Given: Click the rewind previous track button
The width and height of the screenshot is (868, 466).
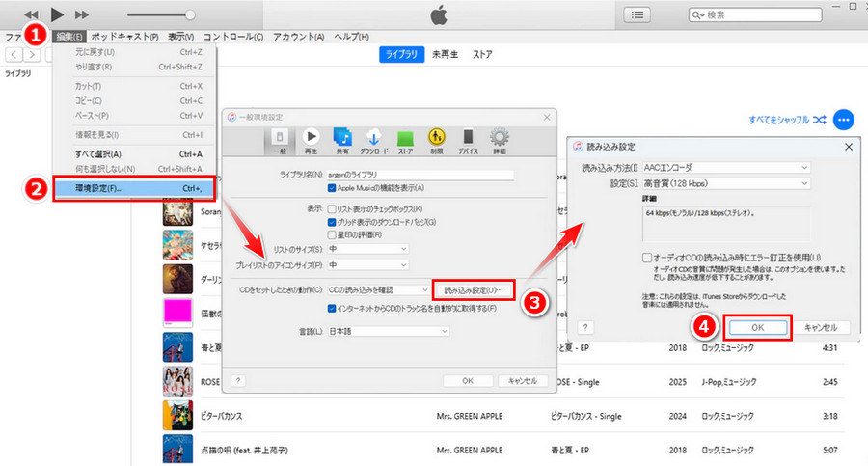Looking at the screenshot, I should click(x=31, y=15).
